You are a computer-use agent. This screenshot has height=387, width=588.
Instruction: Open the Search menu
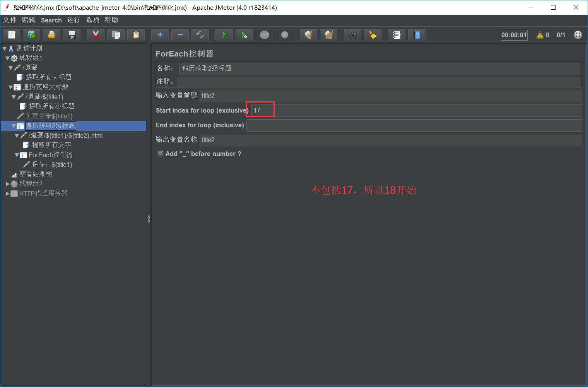[x=51, y=20]
